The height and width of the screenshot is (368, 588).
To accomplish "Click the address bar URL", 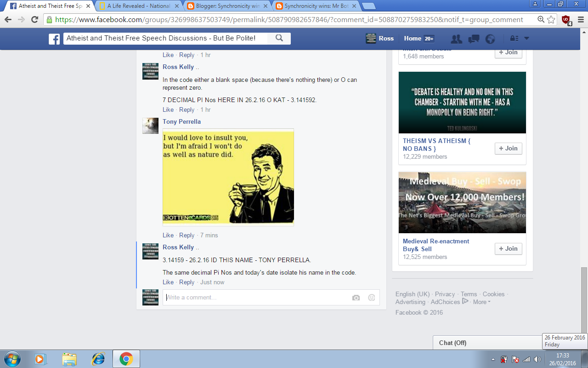I will [289, 20].
